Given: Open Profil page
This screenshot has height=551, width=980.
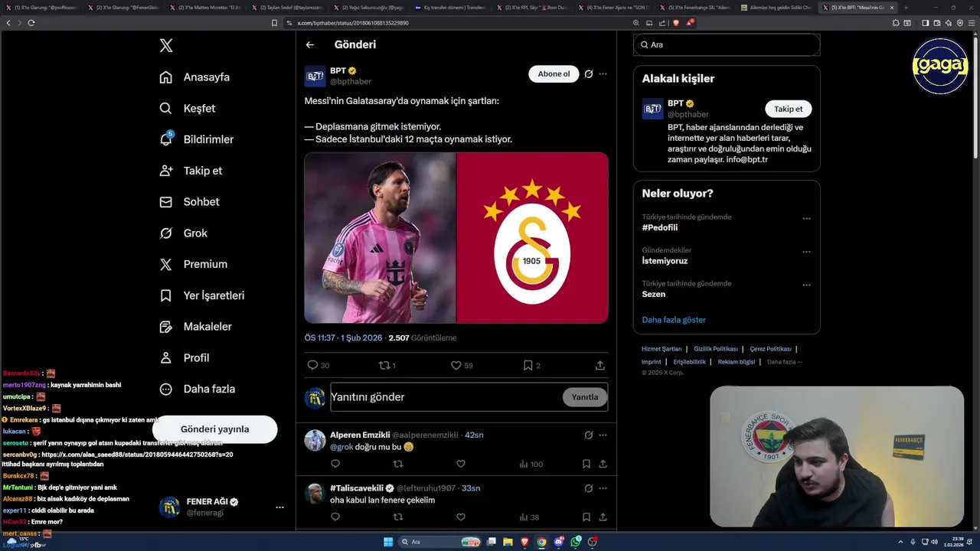Looking at the screenshot, I should pos(184,357).
